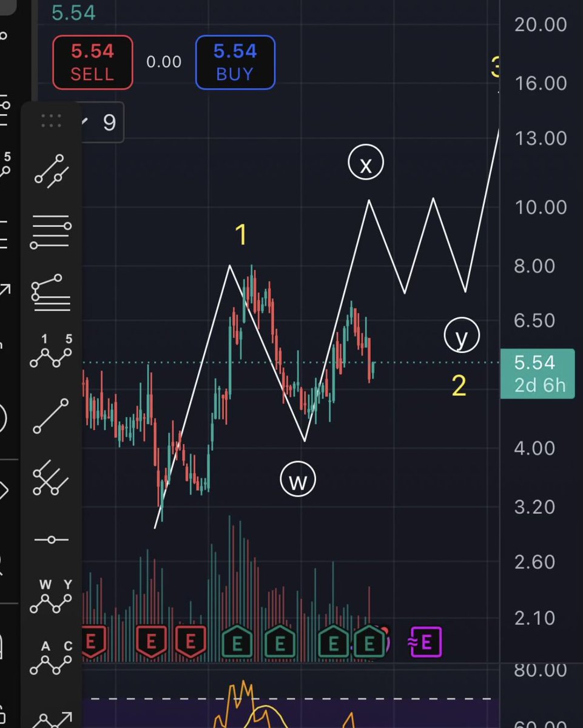Select the Pitchfork drawing tool
The width and height of the screenshot is (583, 728).
(x=50, y=477)
